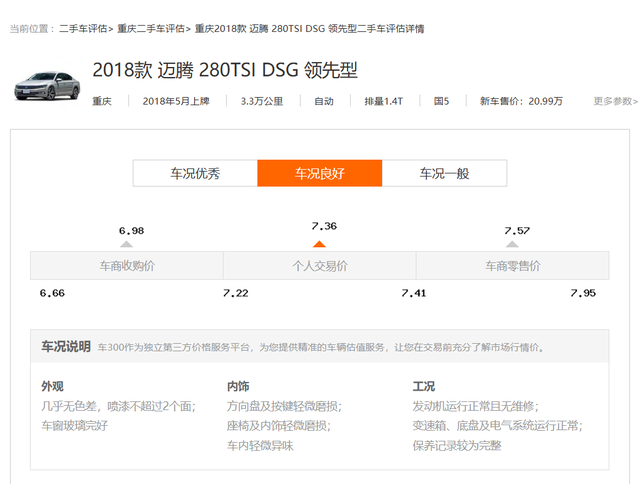Click the 座椅及内饰轻微磨损 line

coord(278,426)
